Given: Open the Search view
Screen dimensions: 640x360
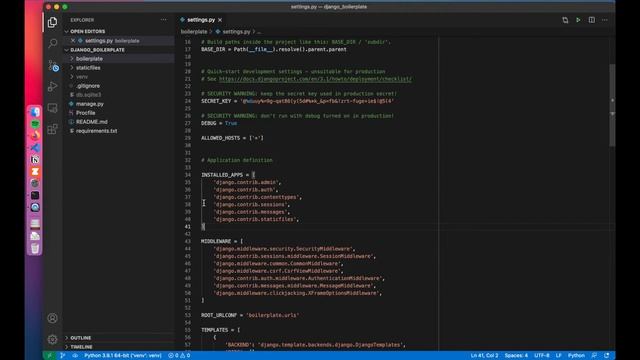Looking at the screenshot, I should click(x=52, y=43).
